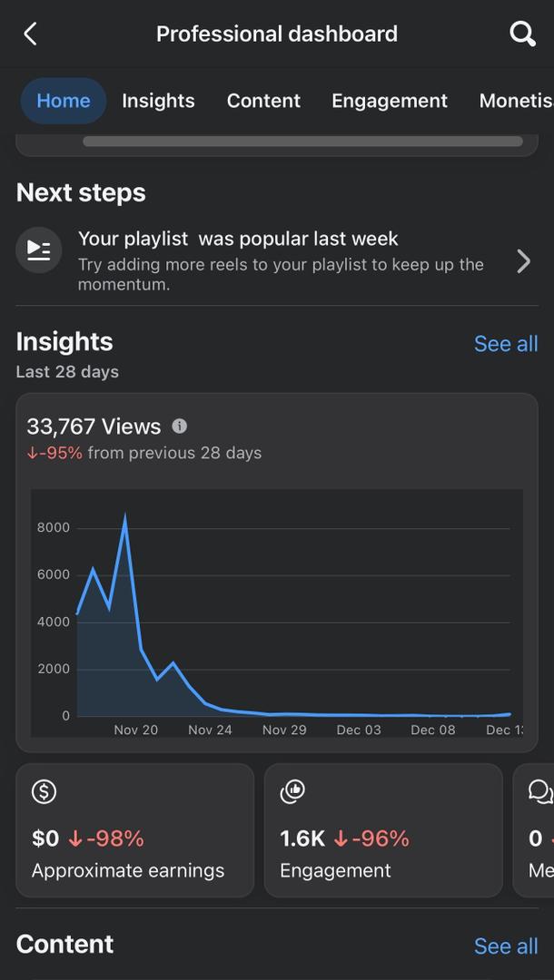Screen dimensions: 554x980
Task: Open the Monetisation tab
Action: click(515, 101)
